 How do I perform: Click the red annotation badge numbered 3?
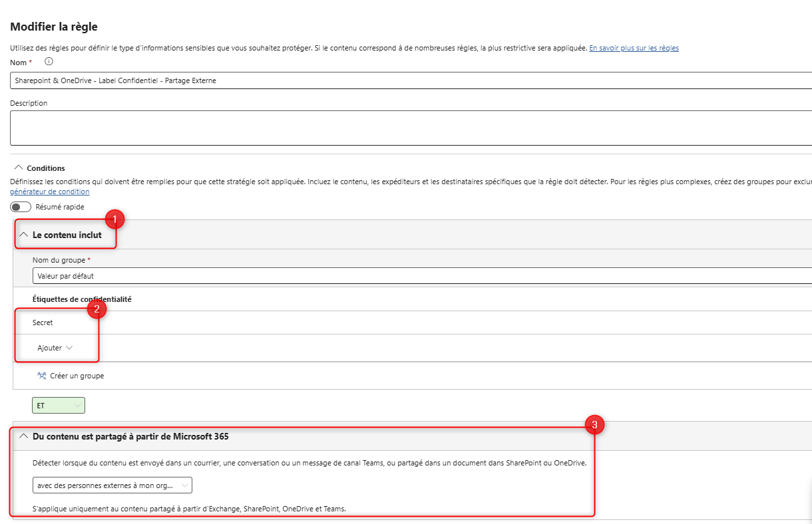[x=594, y=425]
